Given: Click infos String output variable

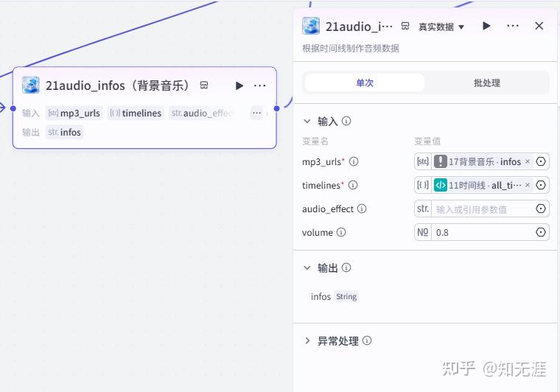Looking at the screenshot, I should [x=334, y=296].
